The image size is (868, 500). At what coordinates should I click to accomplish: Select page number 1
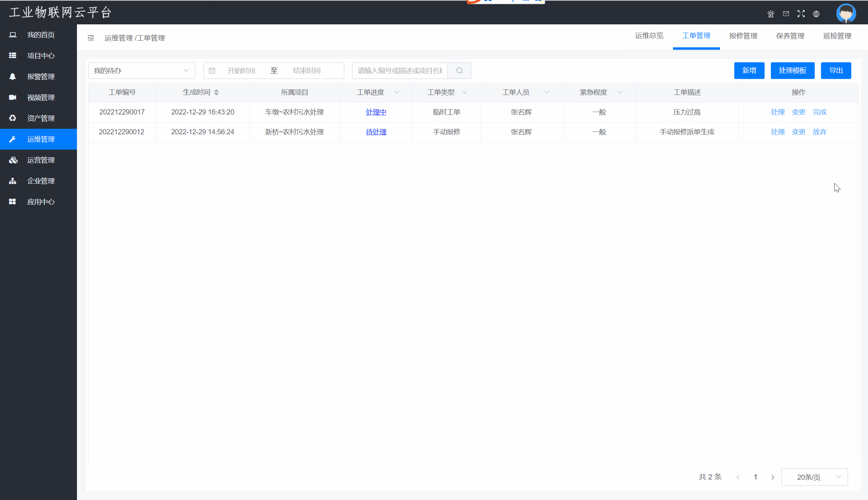[756, 477]
